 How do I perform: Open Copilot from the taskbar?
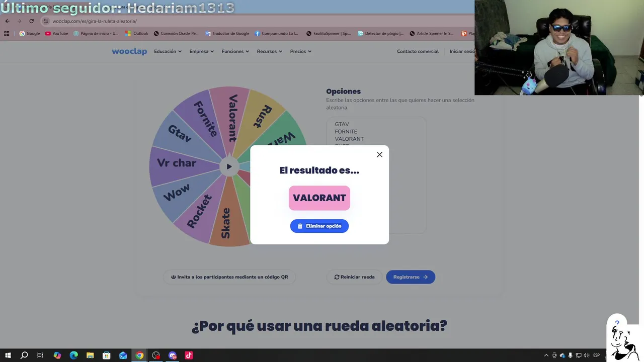57,355
